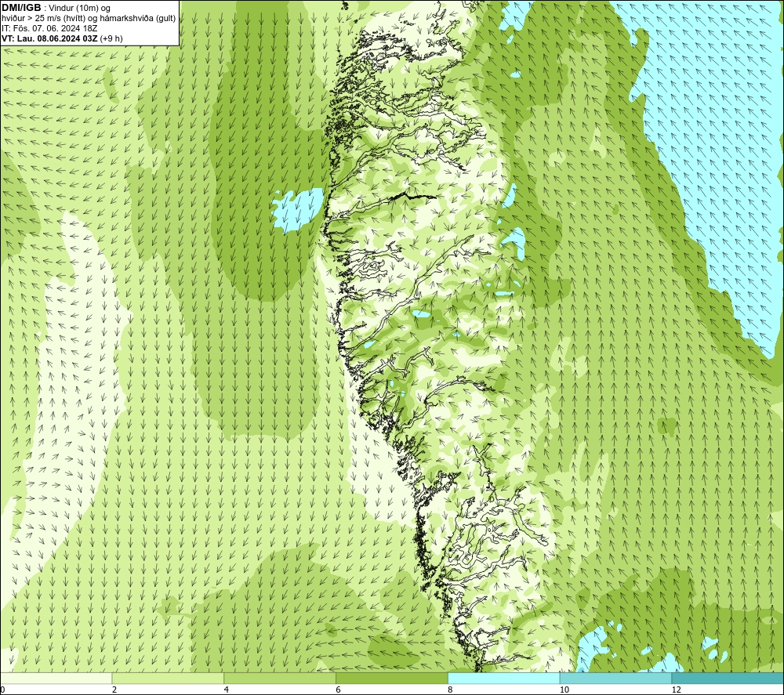The height and width of the screenshot is (695, 784).
Task: Click the '4' label on the color scale
Action: (x=227, y=690)
